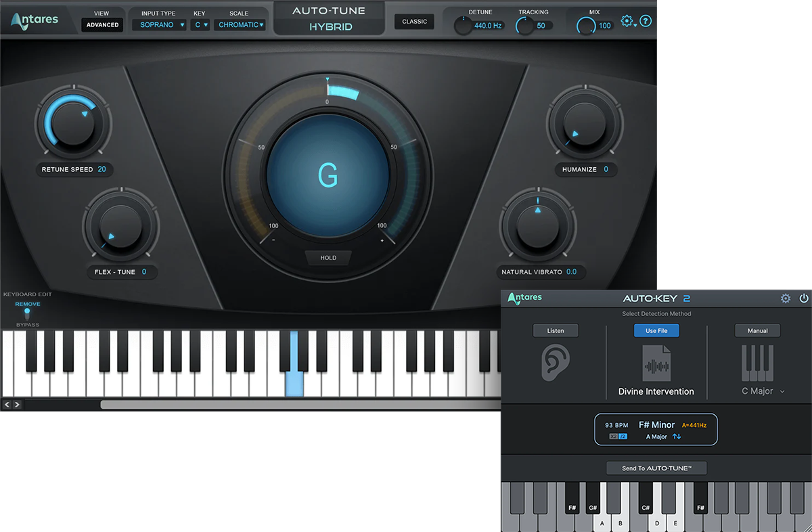Click the Flex-Tune knob
The image size is (812, 532).
(120, 227)
